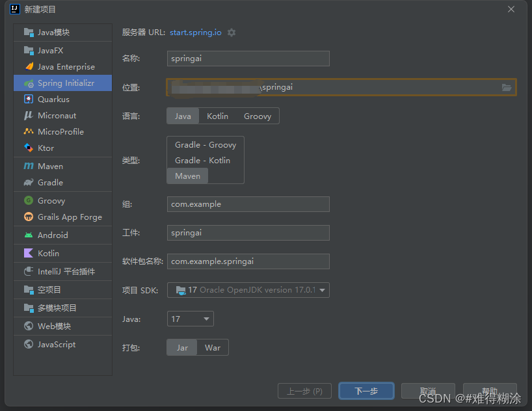Image resolution: width=532 pixels, height=411 pixels.
Task: Choose the JavaFX project icon
Action: [29, 51]
